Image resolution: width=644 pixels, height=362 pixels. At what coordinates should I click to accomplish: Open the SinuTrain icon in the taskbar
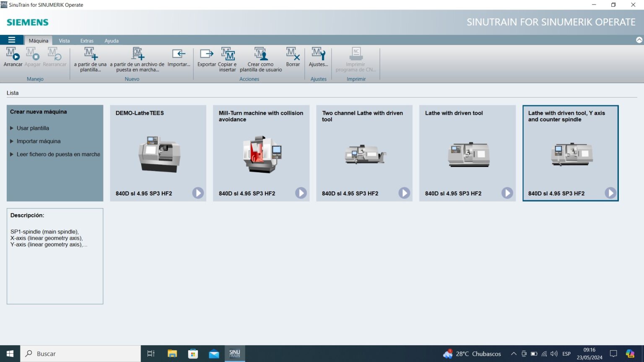click(234, 353)
